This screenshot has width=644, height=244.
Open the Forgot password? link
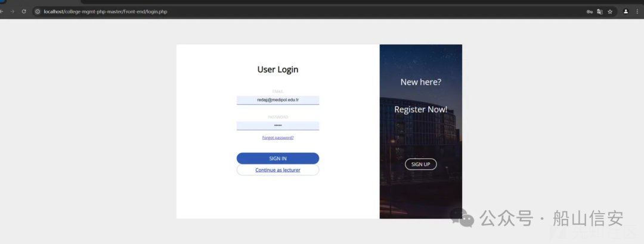[278, 138]
